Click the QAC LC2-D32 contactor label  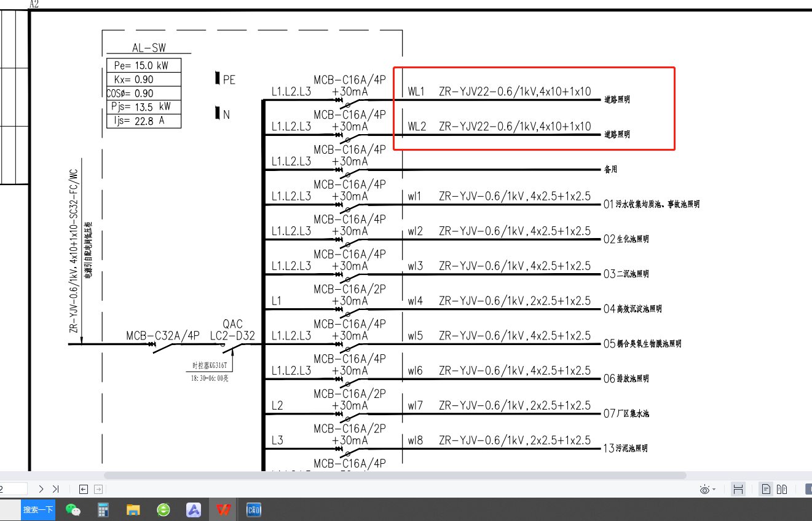(232, 330)
